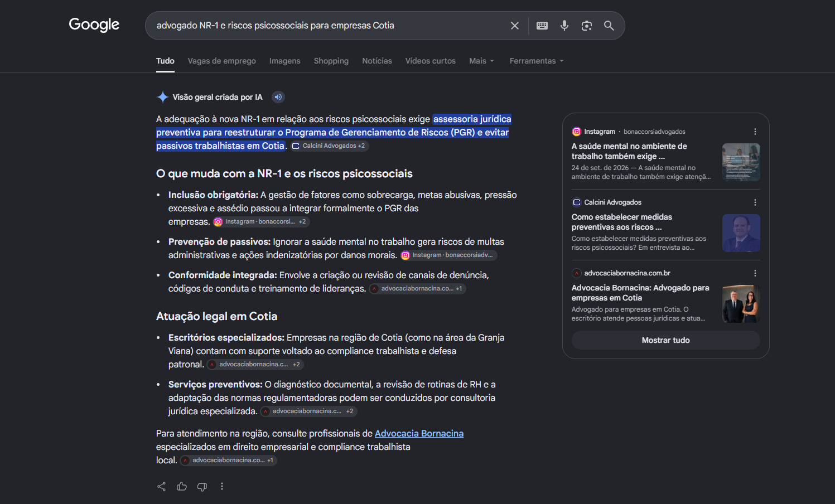Open options menu for advocaciabornacina.com.br card
835x504 pixels.
[x=755, y=273]
